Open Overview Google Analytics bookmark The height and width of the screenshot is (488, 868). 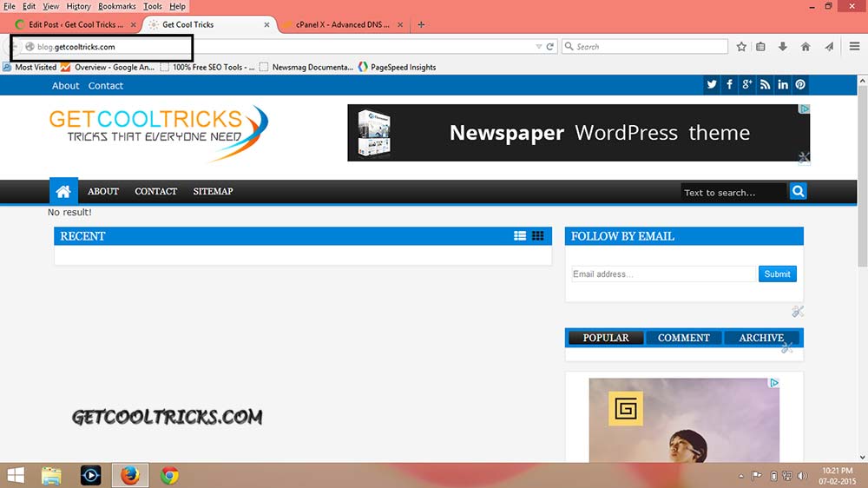108,67
